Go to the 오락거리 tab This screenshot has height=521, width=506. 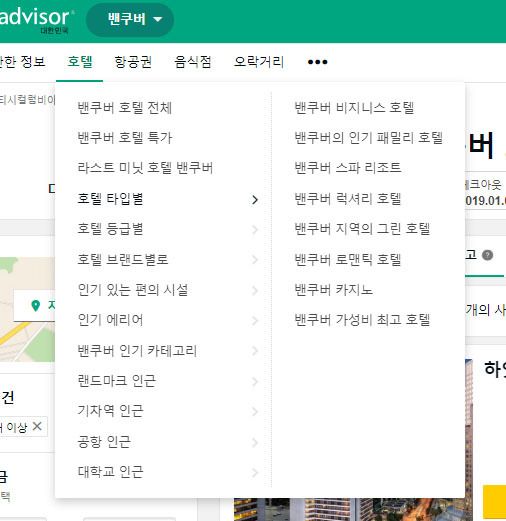click(259, 62)
